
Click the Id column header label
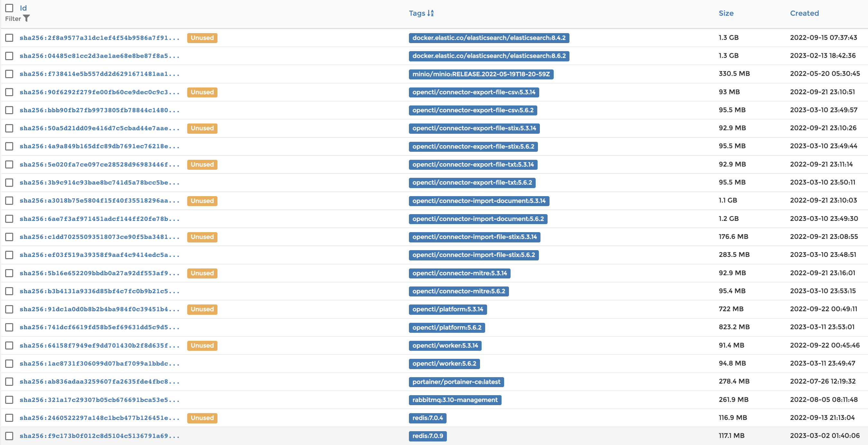pos(23,8)
